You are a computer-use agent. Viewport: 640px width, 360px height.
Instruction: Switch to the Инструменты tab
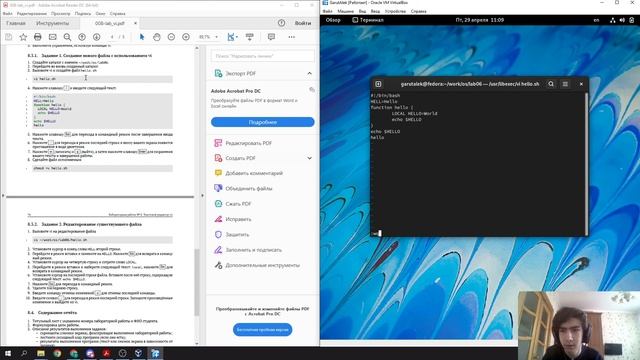[x=52, y=23]
